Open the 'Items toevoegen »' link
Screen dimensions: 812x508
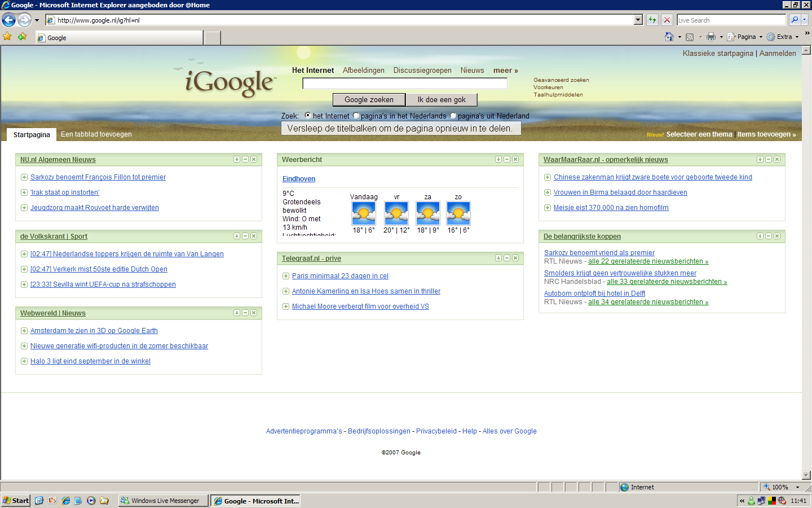coord(767,134)
